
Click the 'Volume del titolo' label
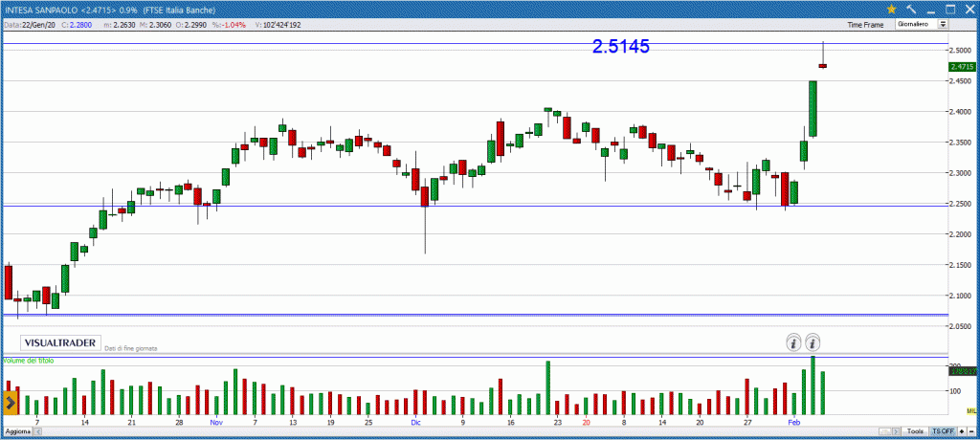coord(30,361)
